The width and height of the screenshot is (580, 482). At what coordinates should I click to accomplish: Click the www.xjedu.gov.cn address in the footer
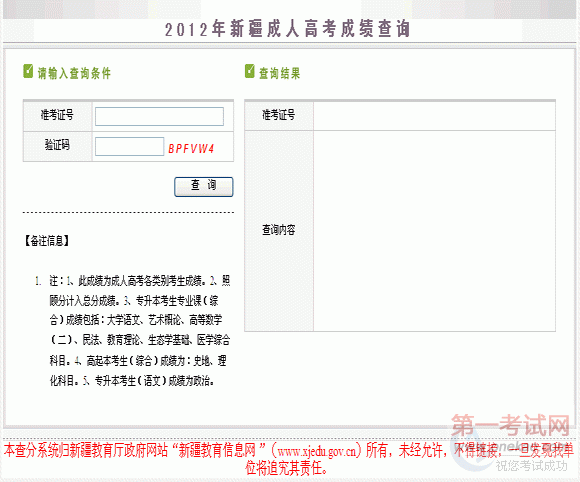317,451
